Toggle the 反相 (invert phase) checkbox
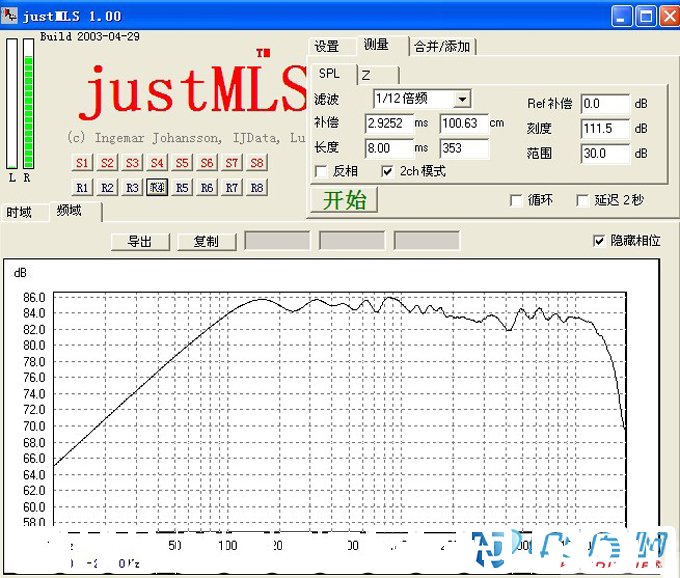 tap(321, 172)
